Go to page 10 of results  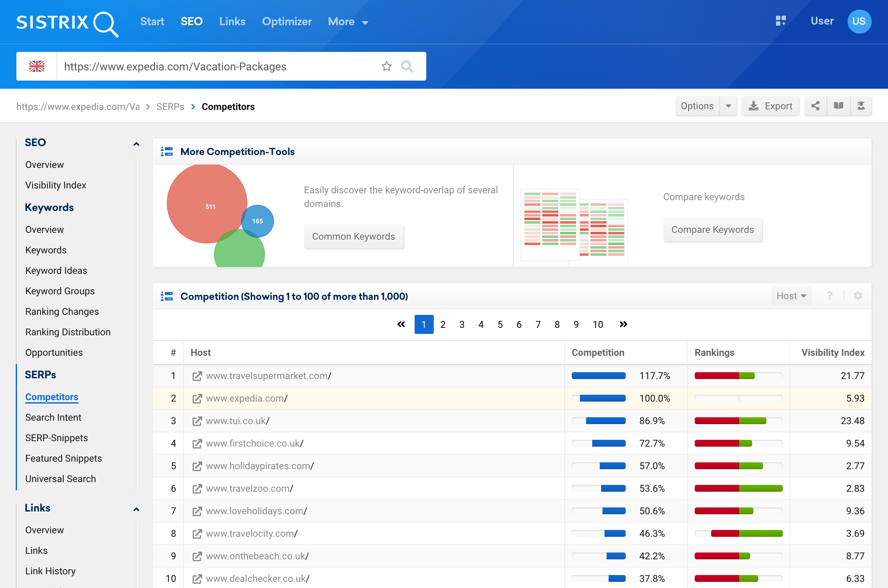tap(598, 324)
